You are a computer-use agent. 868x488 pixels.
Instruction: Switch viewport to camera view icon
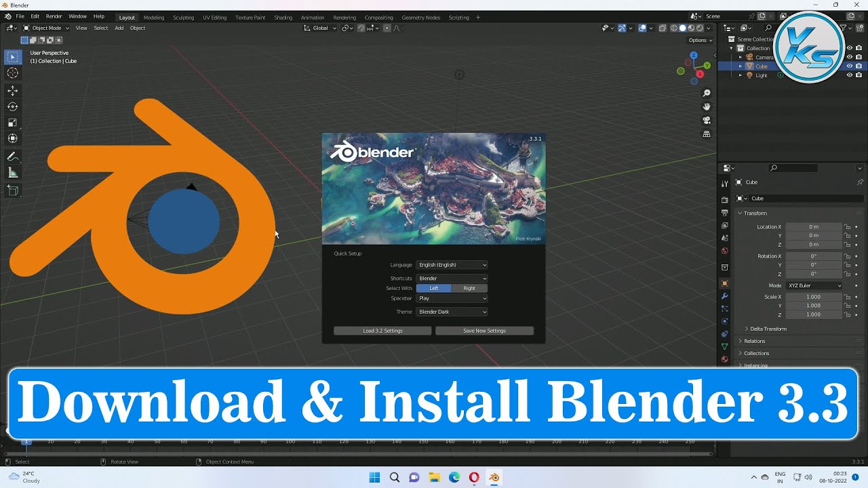click(x=707, y=120)
